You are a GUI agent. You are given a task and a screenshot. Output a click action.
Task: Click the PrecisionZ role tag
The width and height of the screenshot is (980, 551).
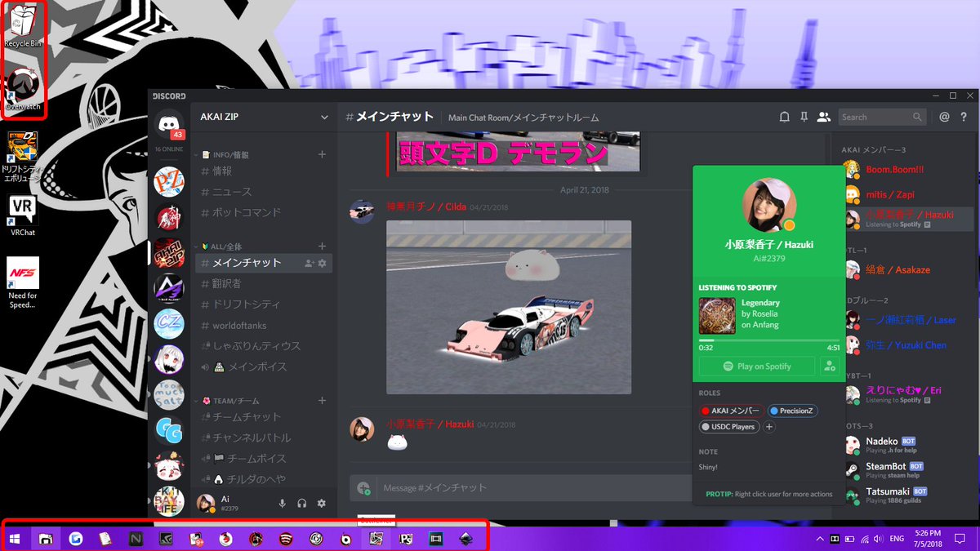(x=792, y=411)
